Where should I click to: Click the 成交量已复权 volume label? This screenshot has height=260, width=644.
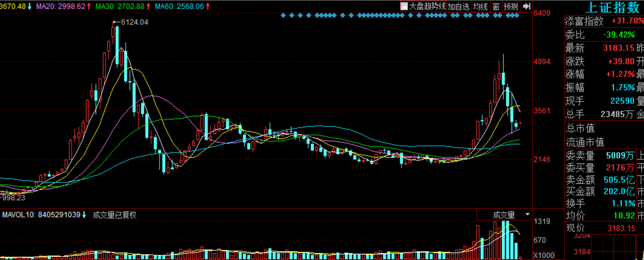point(114,215)
